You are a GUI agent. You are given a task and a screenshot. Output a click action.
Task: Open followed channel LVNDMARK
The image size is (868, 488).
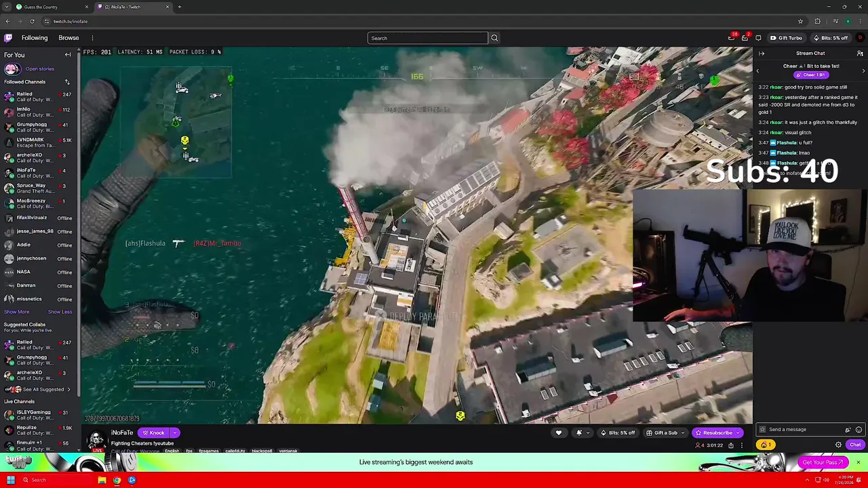[x=39, y=142]
